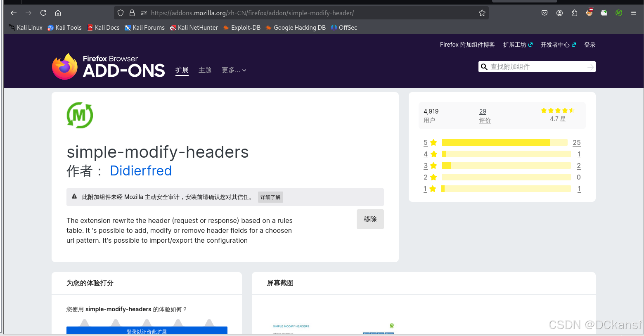The height and width of the screenshot is (336, 644).
Task: Open the author link Didierfred
Action: (x=141, y=171)
